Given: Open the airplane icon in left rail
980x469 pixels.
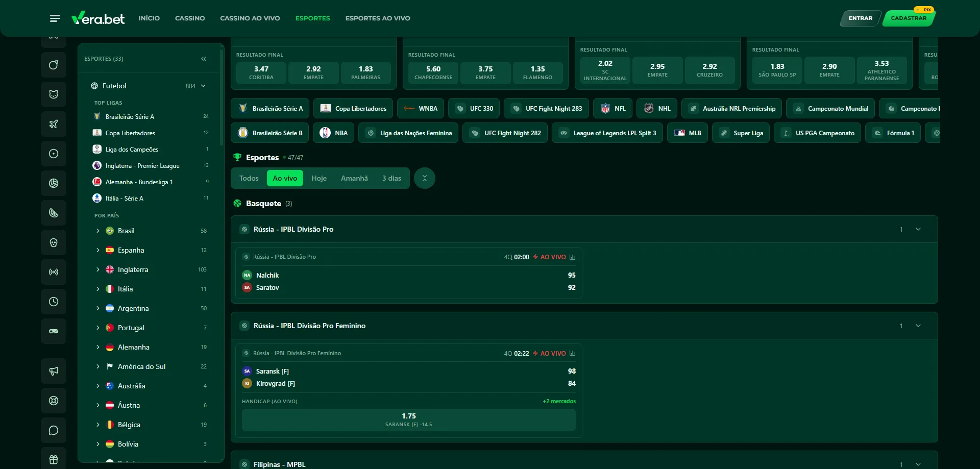Looking at the screenshot, I should click(x=54, y=124).
